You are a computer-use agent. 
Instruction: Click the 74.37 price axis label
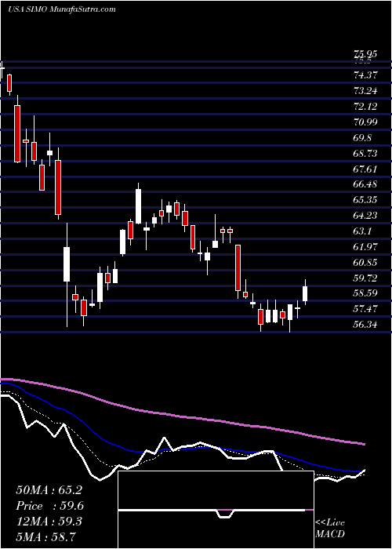[x=365, y=75]
